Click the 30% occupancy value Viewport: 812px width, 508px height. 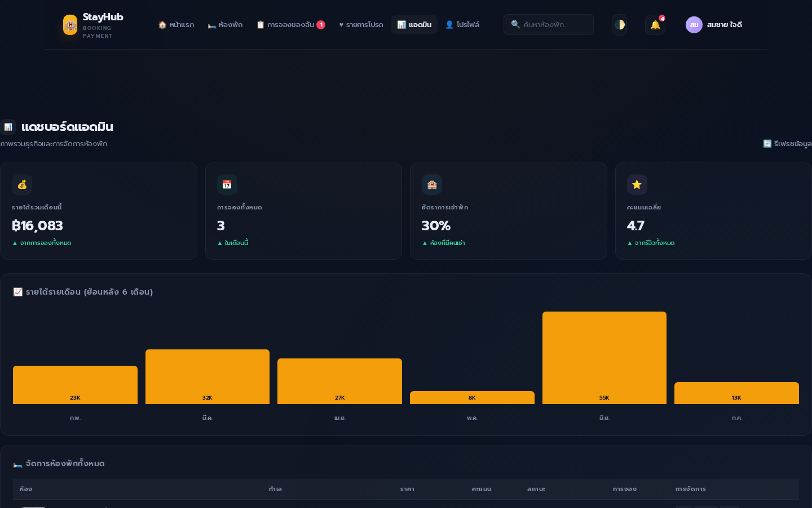436,226
